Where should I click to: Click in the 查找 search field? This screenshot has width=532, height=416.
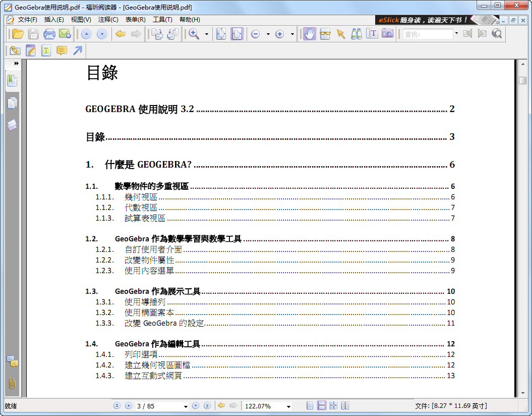(428, 34)
